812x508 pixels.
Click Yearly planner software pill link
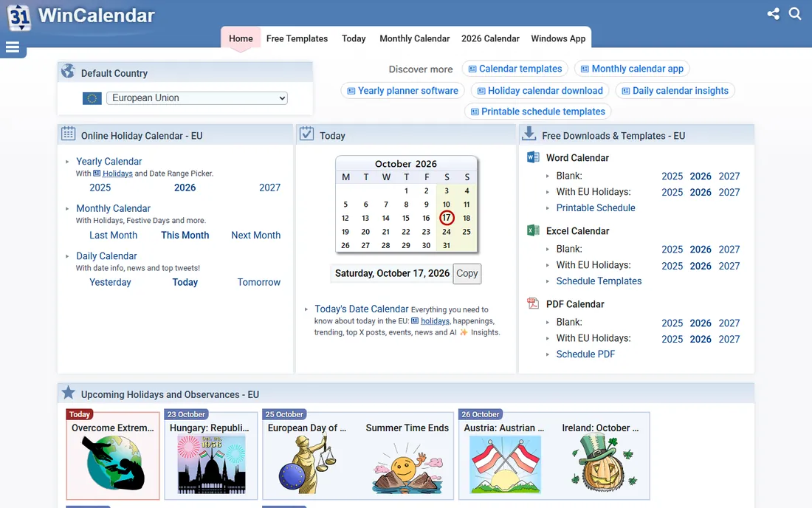click(x=402, y=91)
